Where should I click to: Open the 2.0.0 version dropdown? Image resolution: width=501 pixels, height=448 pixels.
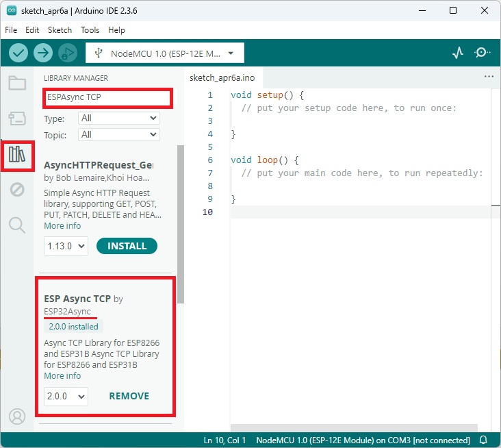66,396
